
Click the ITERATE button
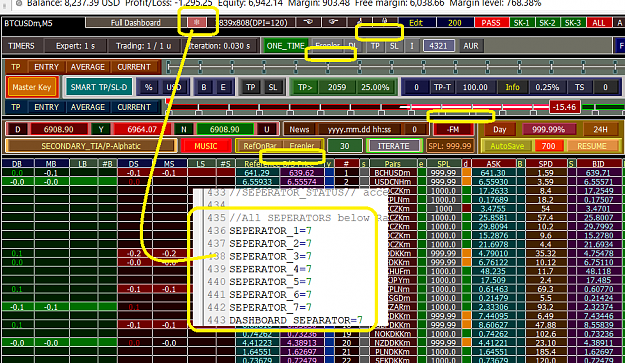[393, 146]
